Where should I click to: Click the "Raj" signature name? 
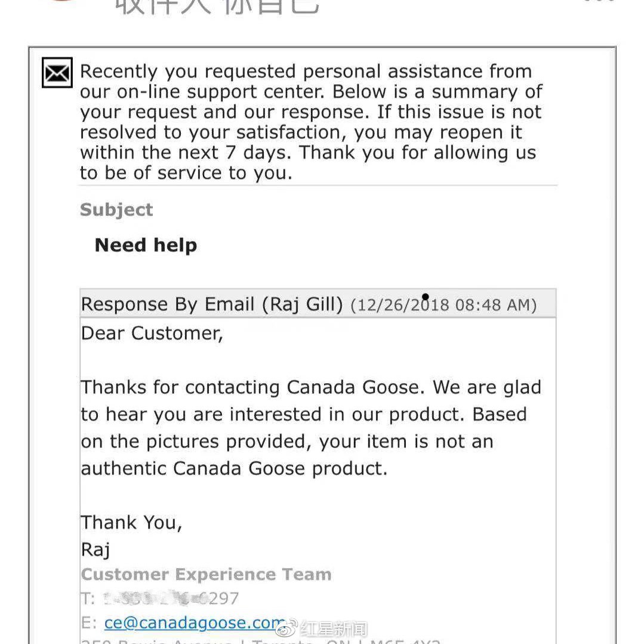click(x=95, y=549)
